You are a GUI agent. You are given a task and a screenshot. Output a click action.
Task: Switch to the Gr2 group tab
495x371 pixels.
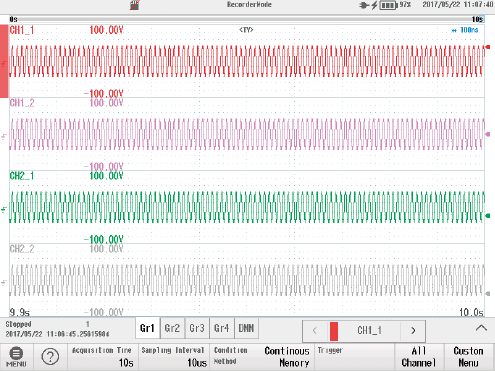(x=172, y=328)
